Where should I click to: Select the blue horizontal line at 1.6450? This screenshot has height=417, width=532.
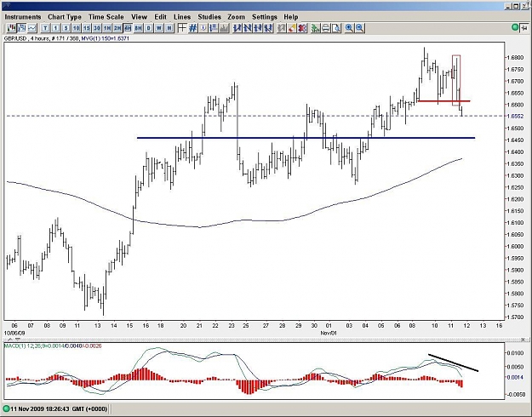click(306, 138)
